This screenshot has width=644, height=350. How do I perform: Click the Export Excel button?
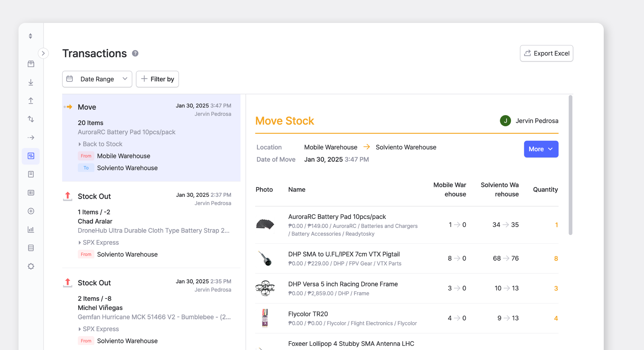click(x=546, y=53)
